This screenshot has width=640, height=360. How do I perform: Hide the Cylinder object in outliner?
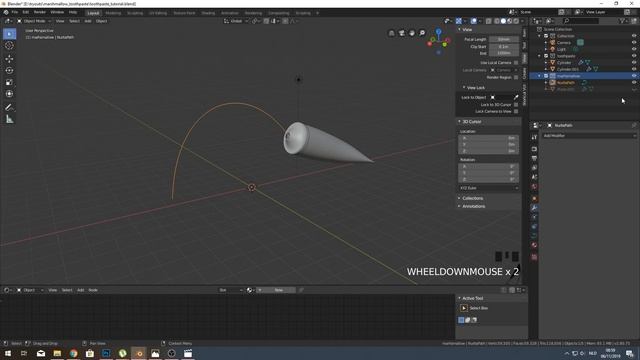[x=634, y=62]
